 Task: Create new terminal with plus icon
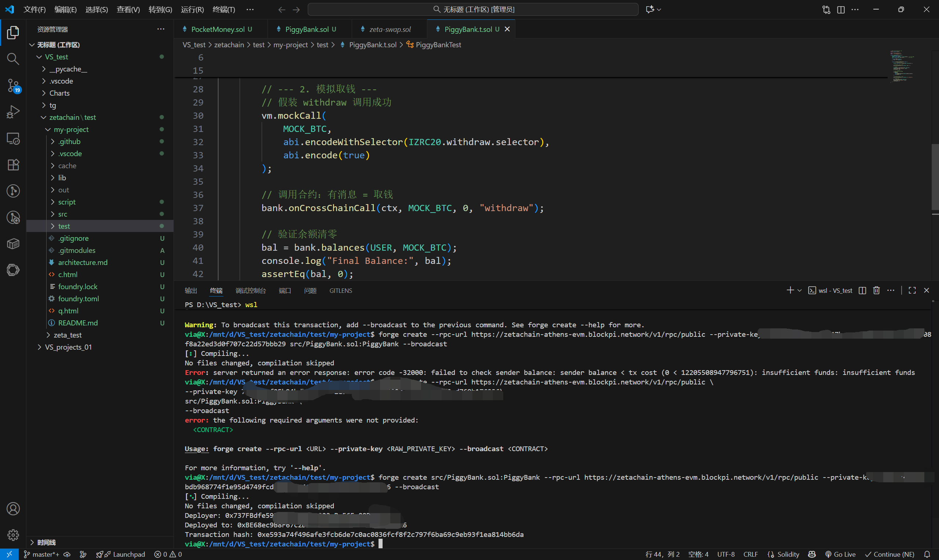(x=790, y=290)
